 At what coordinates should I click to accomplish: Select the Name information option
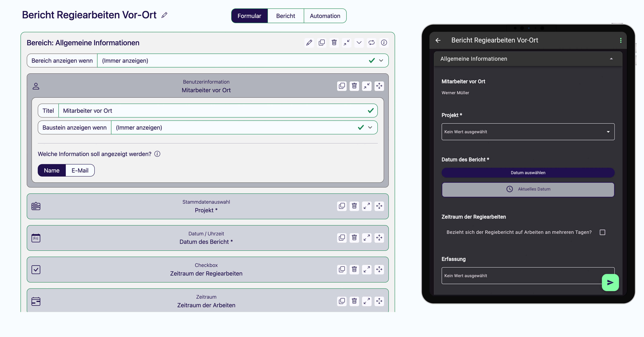[52, 170]
